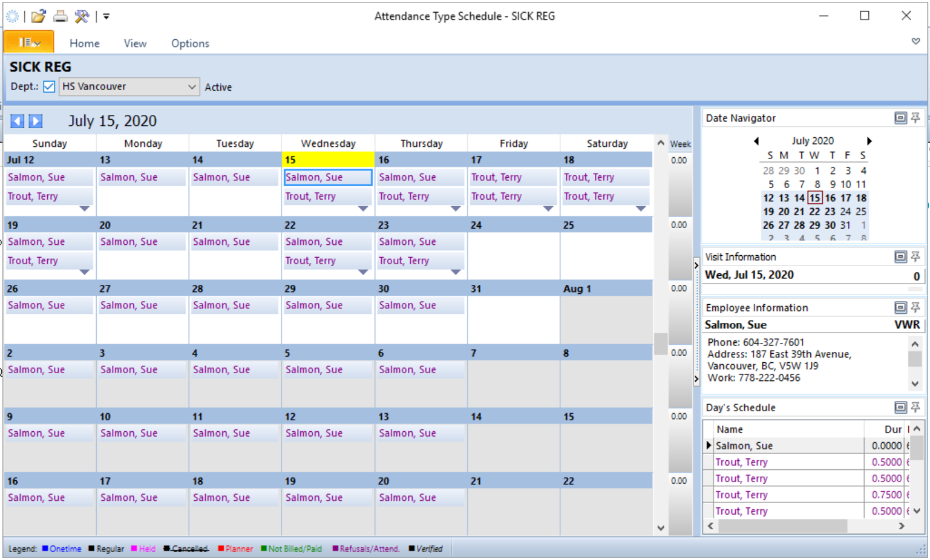
Task: Click the Dur column header in Day's Schedule
Action: coord(885,429)
